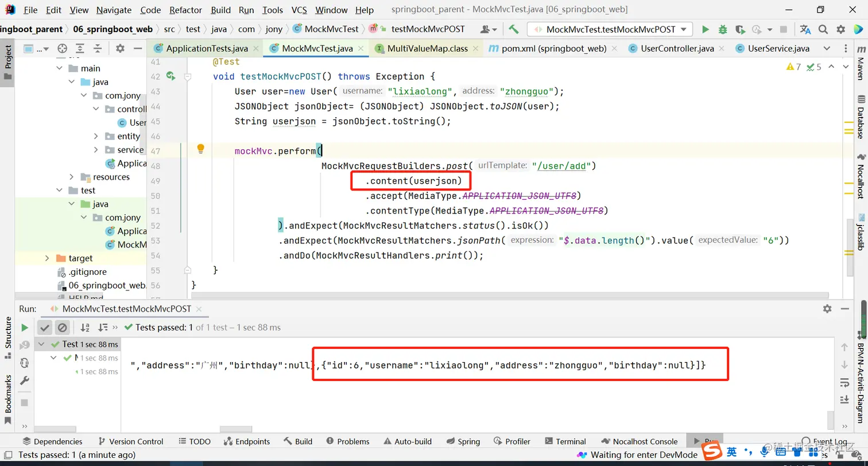Viewport: 868px width, 466px height.
Task: Collapse all nodes in the Project panel
Action: click(x=97, y=49)
